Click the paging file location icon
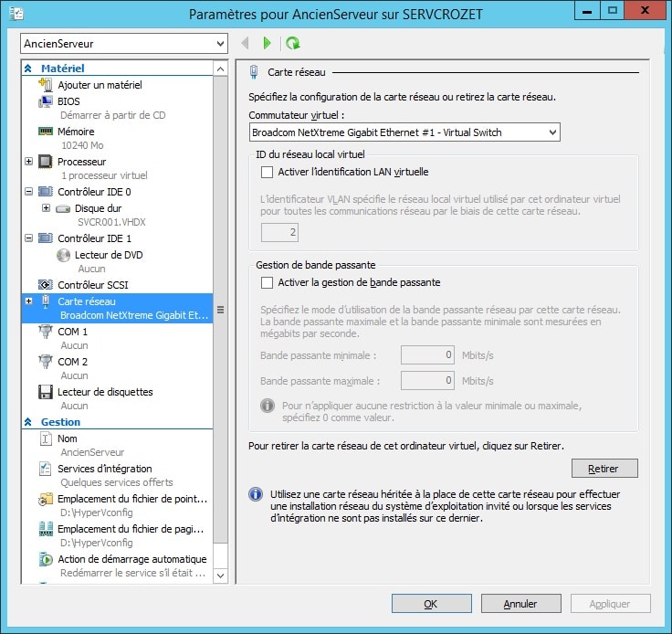This screenshot has height=634, width=672. [x=46, y=529]
